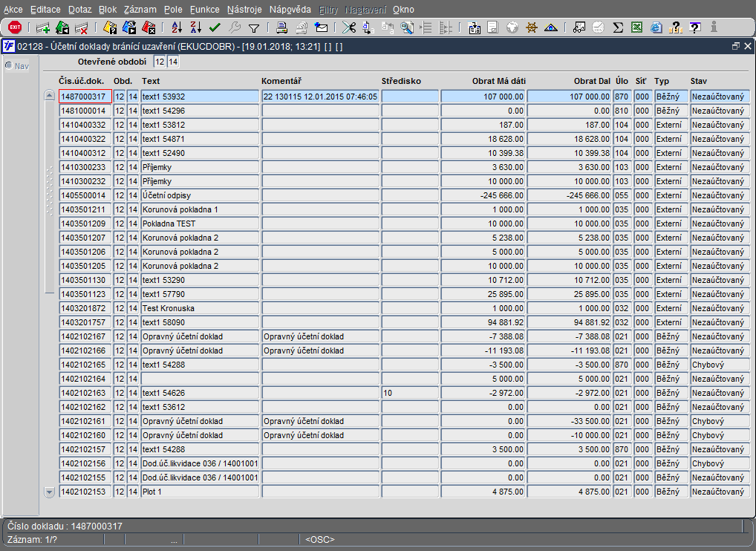Click the glasses over chart icon
The height and width of the screenshot is (551, 756).
coord(579,28)
